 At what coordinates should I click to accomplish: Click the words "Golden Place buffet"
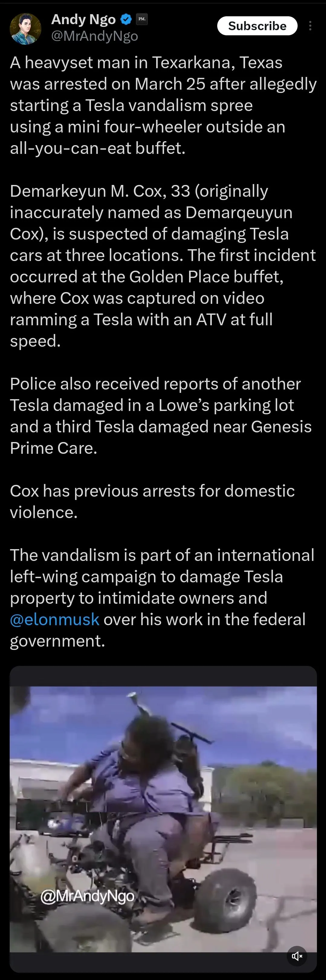coord(206,277)
